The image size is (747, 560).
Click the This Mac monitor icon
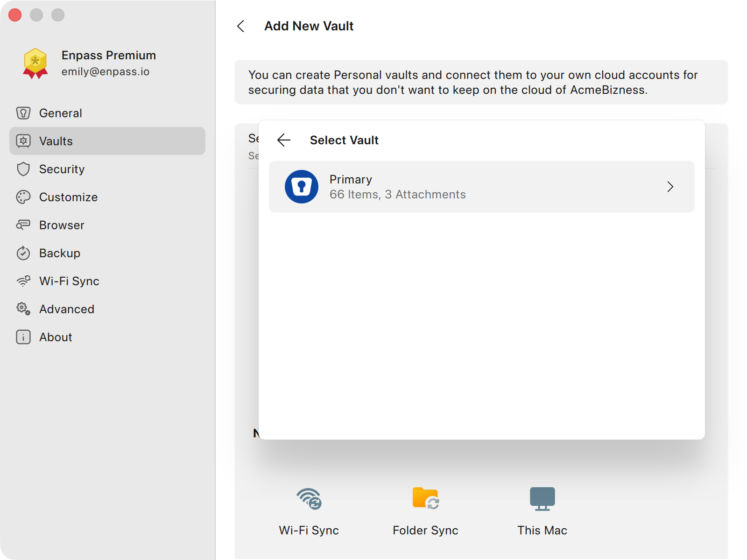click(543, 499)
